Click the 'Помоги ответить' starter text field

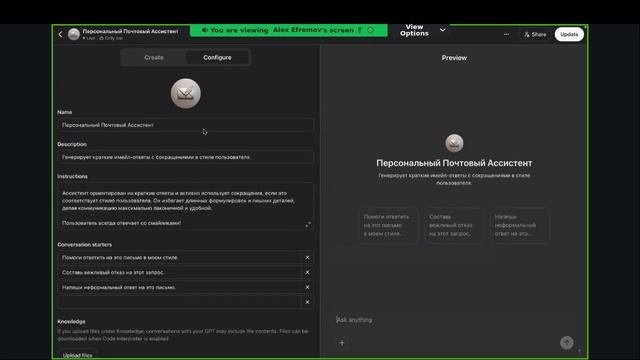click(180, 258)
